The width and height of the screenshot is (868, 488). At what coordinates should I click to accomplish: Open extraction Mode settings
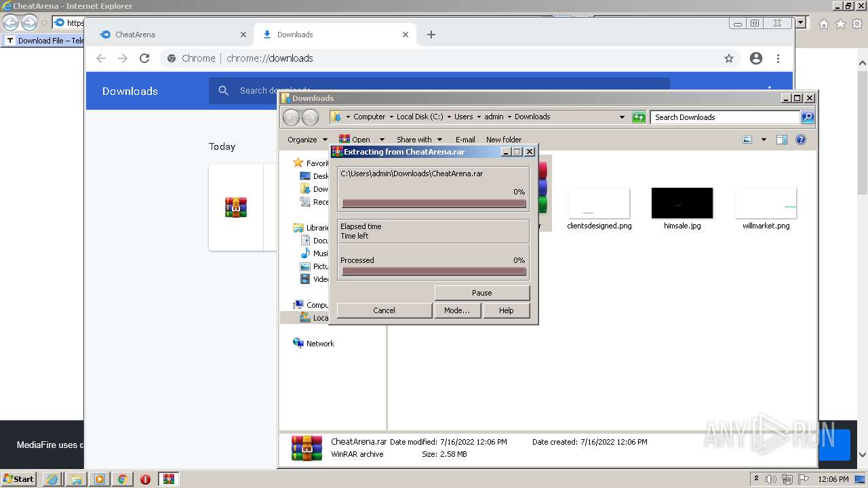(x=456, y=310)
